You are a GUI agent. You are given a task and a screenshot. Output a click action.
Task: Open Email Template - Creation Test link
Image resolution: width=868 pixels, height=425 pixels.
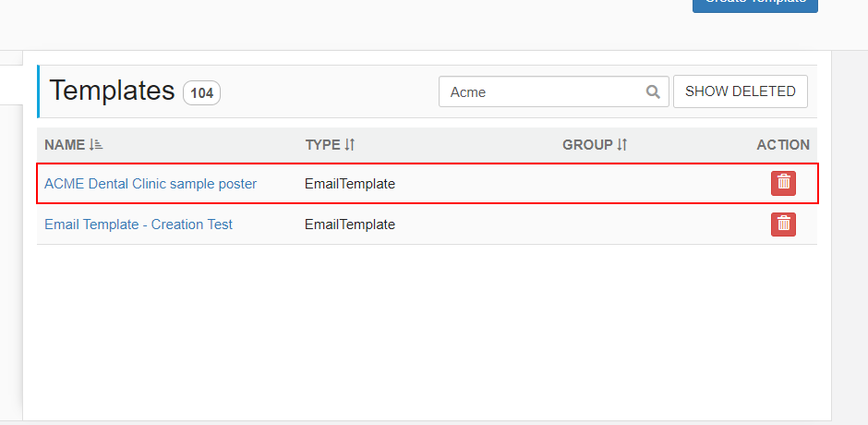click(139, 225)
